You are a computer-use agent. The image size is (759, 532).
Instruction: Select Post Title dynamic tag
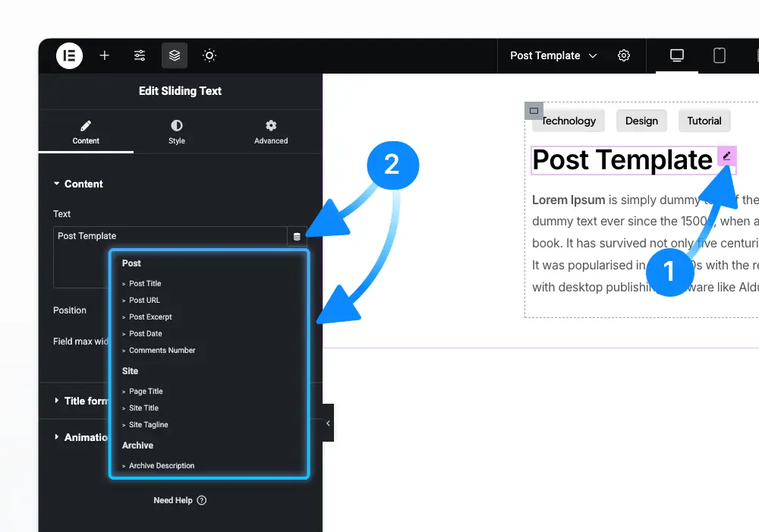(x=145, y=284)
